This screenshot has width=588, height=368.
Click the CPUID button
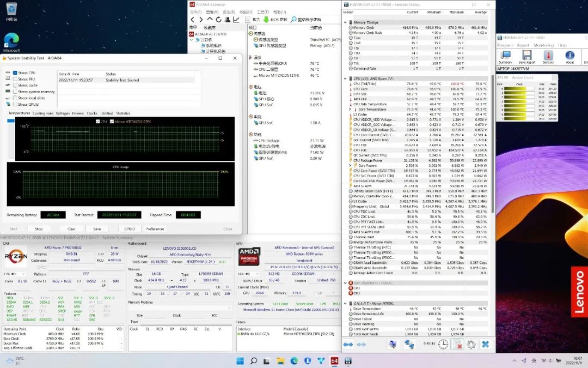pos(130,228)
